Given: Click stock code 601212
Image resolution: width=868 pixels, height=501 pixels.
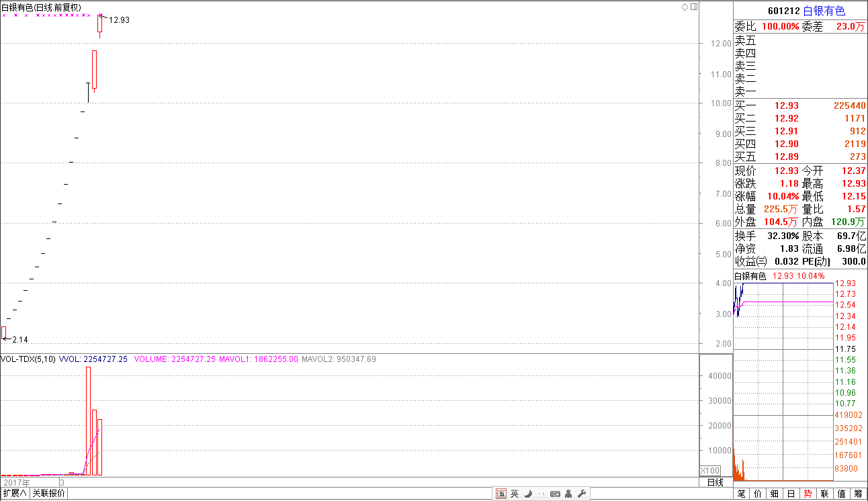Looking at the screenshot, I should 783,11.
